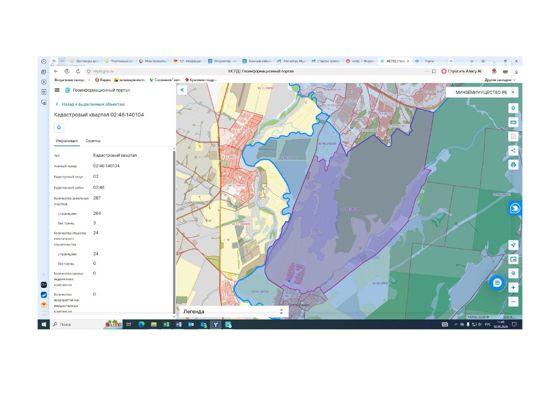This screenshot has height=396, width=560.
Task: Print the map using the printer icon
Action: pyautogui.click(x=513, y=165)
